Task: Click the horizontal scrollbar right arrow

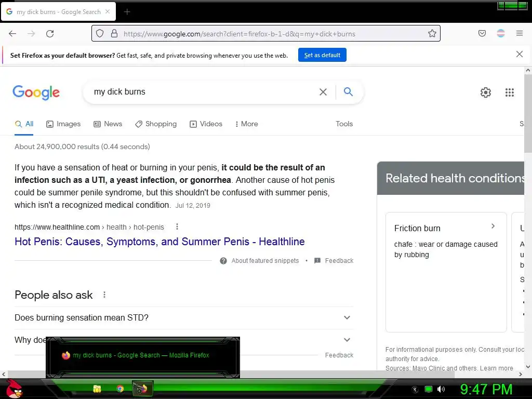Action: click(x=521, y=374)
